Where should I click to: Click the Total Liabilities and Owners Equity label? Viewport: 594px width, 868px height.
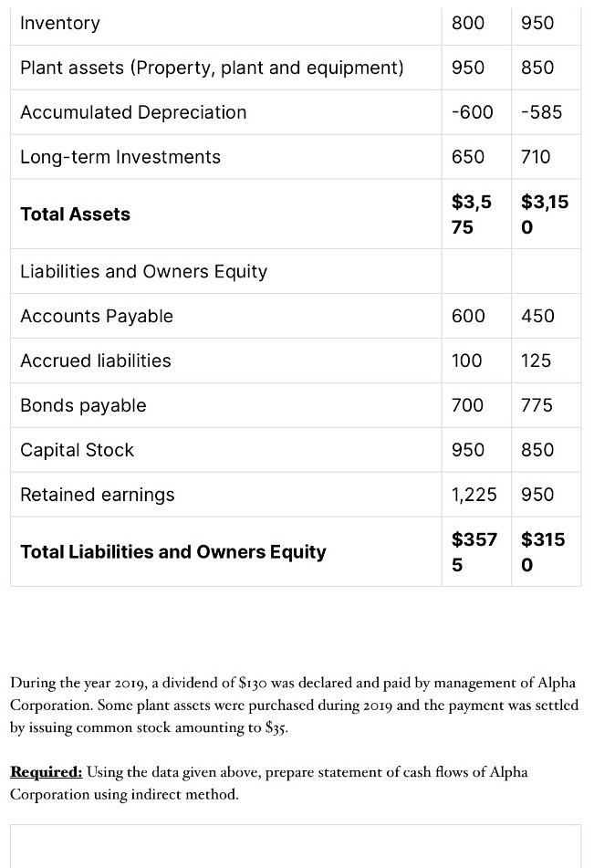pos(173,552)
